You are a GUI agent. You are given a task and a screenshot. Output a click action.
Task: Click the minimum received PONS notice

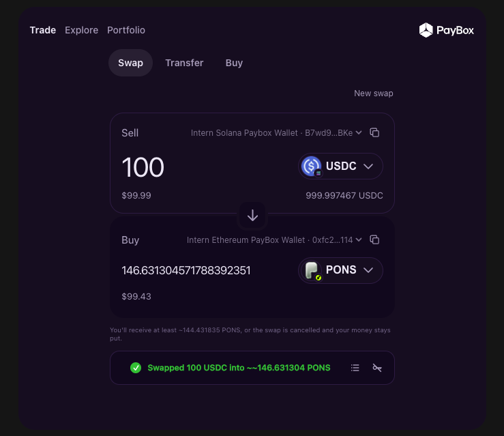click(x=250, y=334)
